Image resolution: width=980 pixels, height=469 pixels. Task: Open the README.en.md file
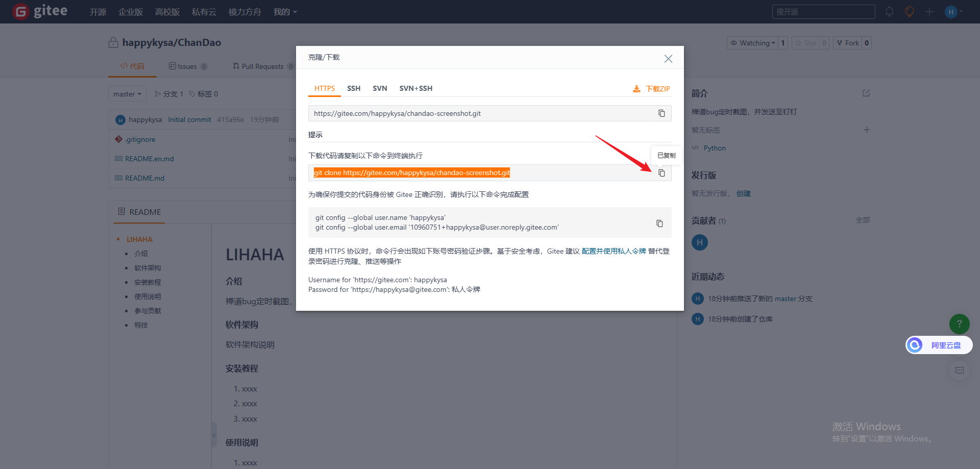point(150,159)
